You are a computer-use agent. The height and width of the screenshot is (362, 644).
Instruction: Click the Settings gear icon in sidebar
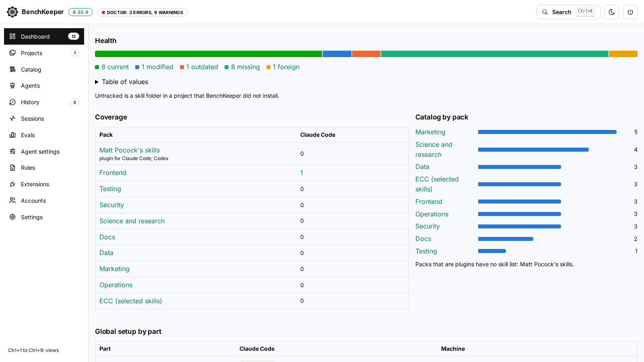pyautogui.click(x=12, y=217)
